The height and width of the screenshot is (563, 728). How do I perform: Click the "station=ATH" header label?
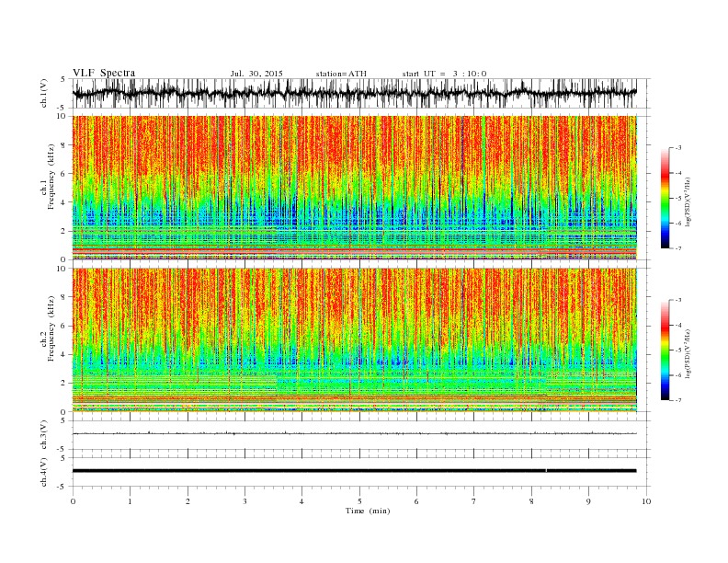[x=341, y=74]
